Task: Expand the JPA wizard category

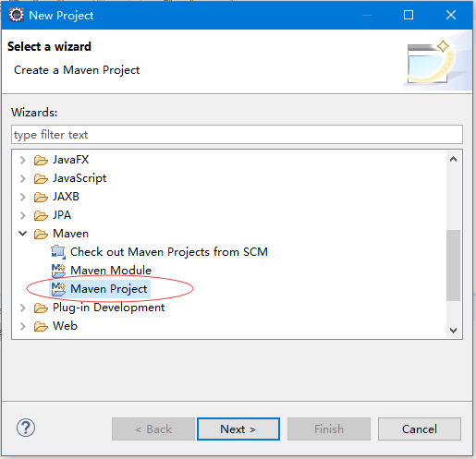Action: [x=22, y=215]
